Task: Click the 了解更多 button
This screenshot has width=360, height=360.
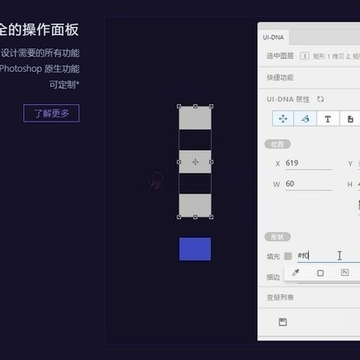Action: coord(51,113)
